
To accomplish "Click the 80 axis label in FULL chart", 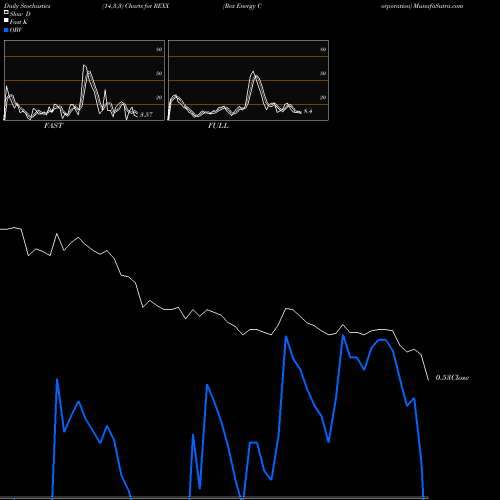I will pyautogui.click(x=323, y=49).
